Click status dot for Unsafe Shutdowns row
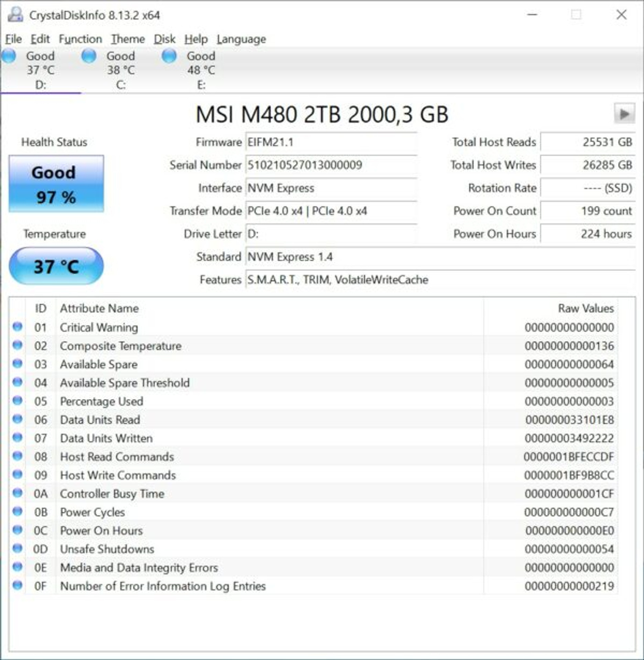Viewport: 644px width, 660px height. pos(17,548)
